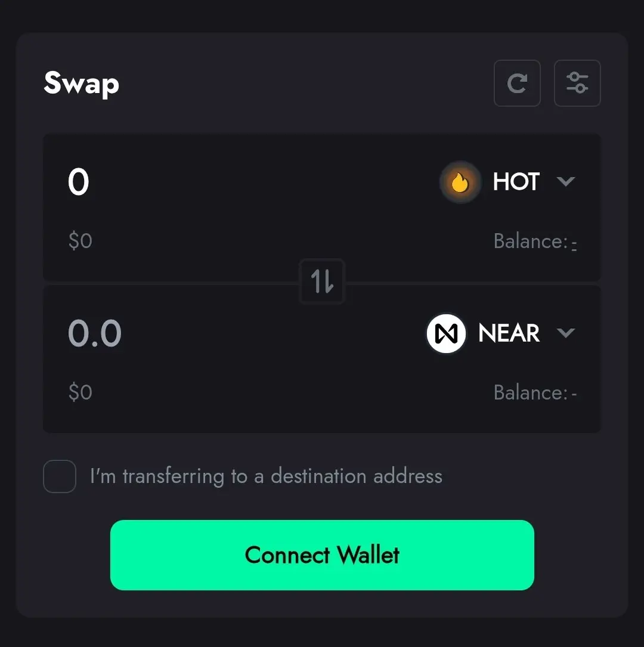The height and width of the screenshot is (647, 644).
Task: Click the $0 value under NEAR amount
Action: pos(80,392)
